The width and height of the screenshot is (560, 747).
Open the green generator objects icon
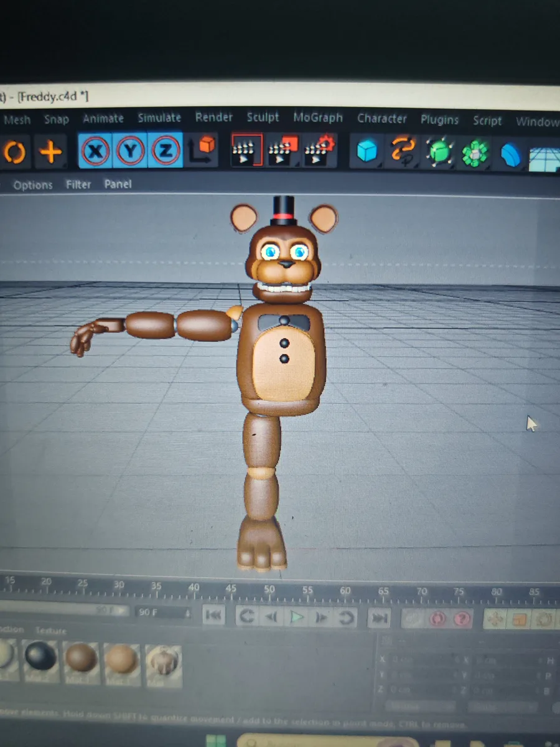pos(440,153)
